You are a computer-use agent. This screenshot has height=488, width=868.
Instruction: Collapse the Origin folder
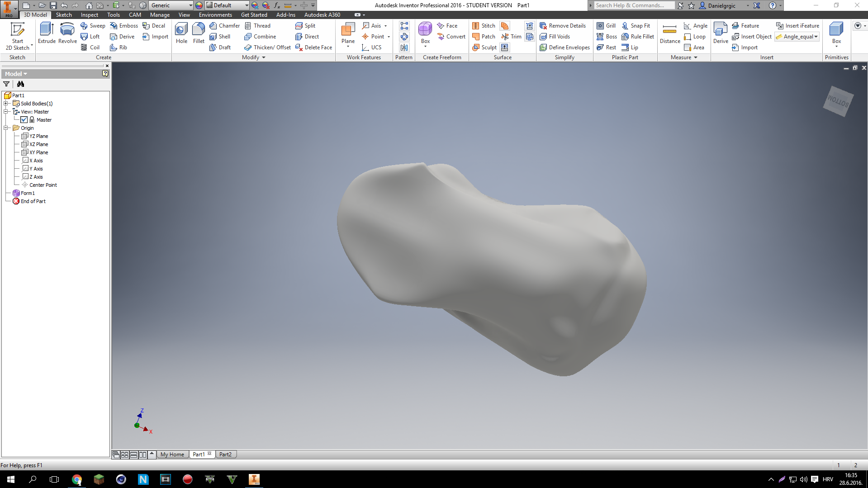pyautogui.click(x=6, y=128)
